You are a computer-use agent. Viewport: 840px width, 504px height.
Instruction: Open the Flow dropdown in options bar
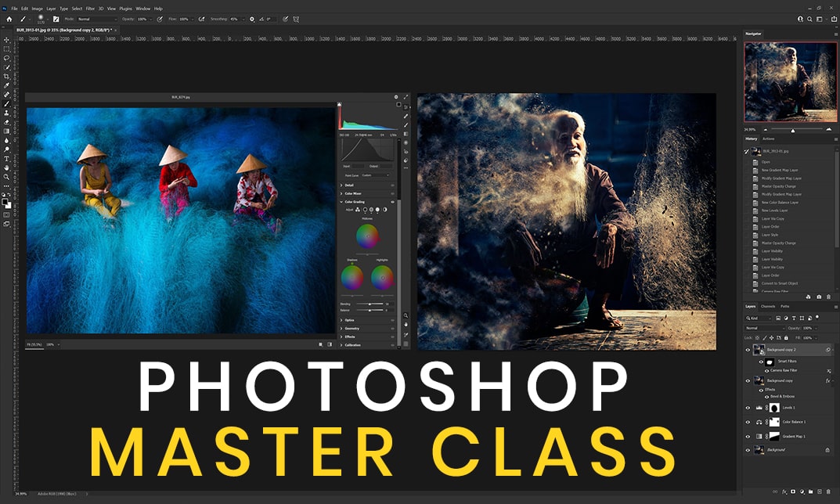click(191, 19)
